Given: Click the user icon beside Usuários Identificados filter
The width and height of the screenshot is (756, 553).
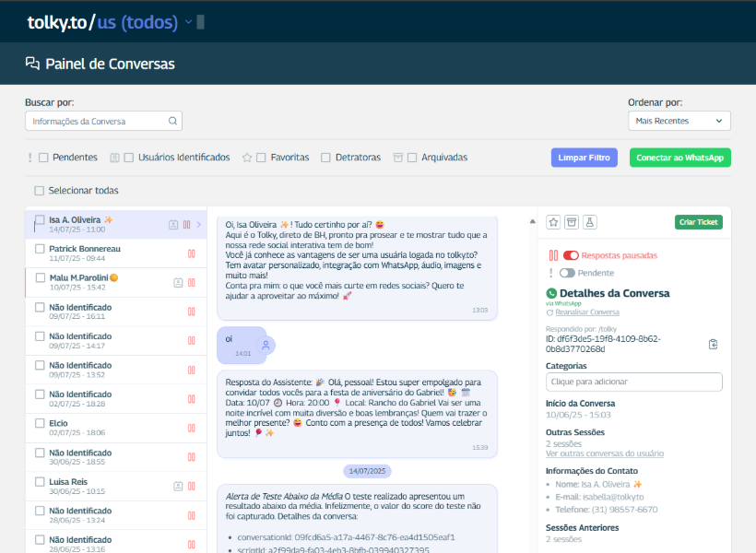Looking at the screenshot, I should [114, 158].
